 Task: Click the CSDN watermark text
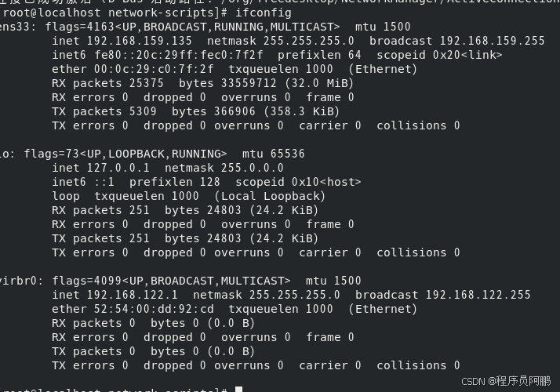506,381
